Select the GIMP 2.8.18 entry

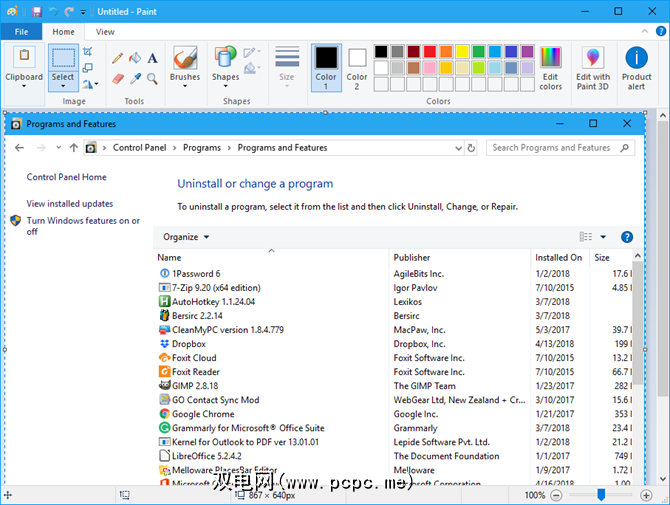pos(195,386)
